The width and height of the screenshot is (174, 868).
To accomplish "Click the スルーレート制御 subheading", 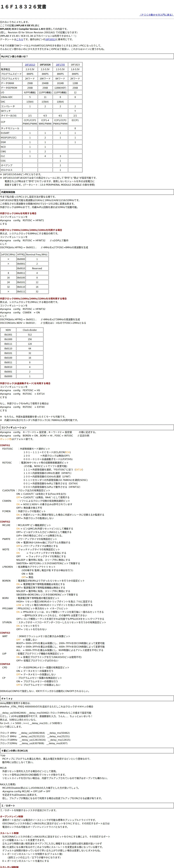I will (x=9, y=833).
